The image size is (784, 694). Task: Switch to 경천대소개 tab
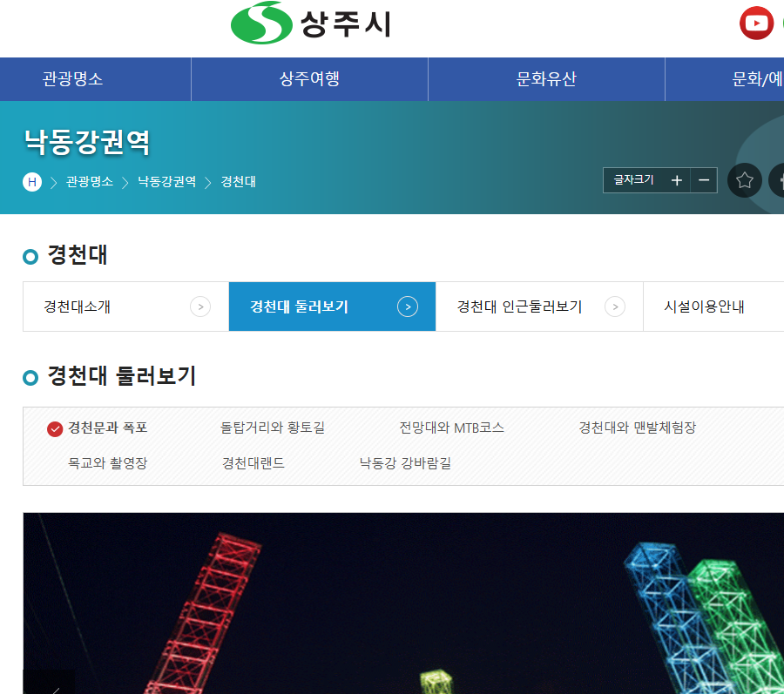point(126,307)
